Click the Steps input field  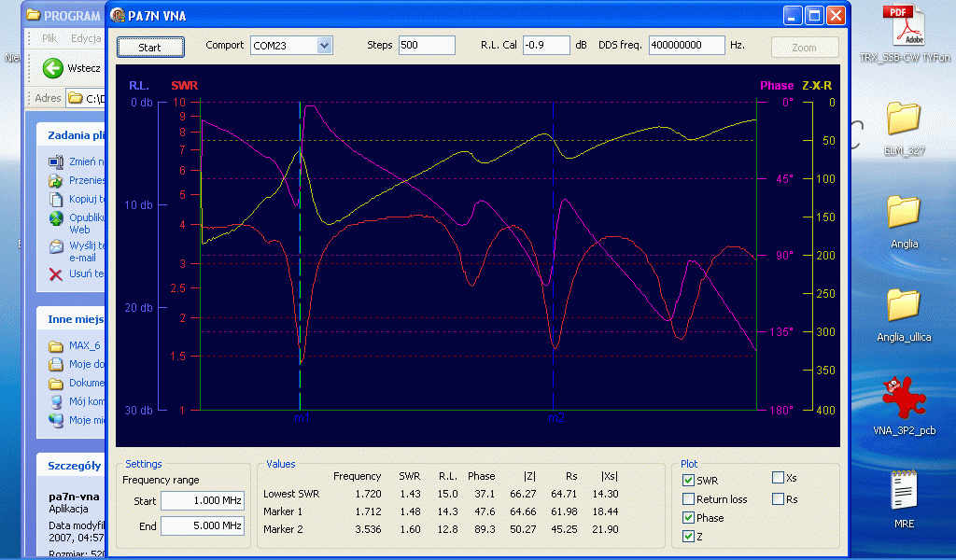click(426, 46)
